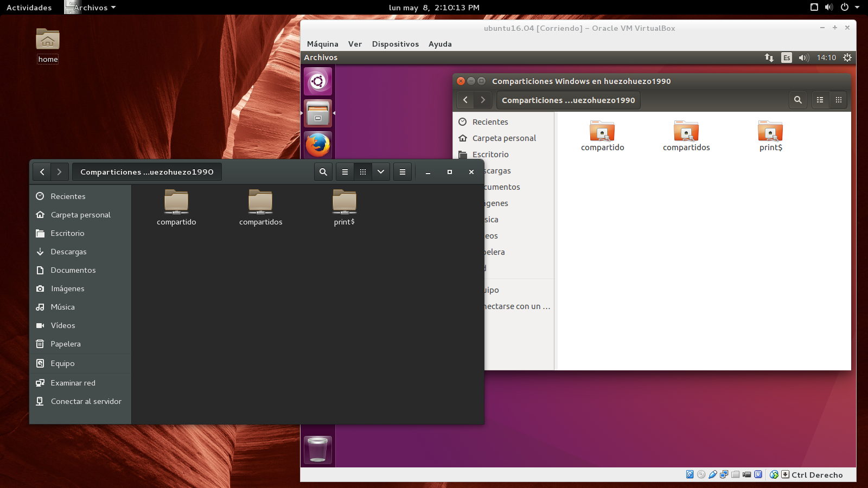
Task: Select Recientes in the dark sidebar
Action: [x=80, y=196]
